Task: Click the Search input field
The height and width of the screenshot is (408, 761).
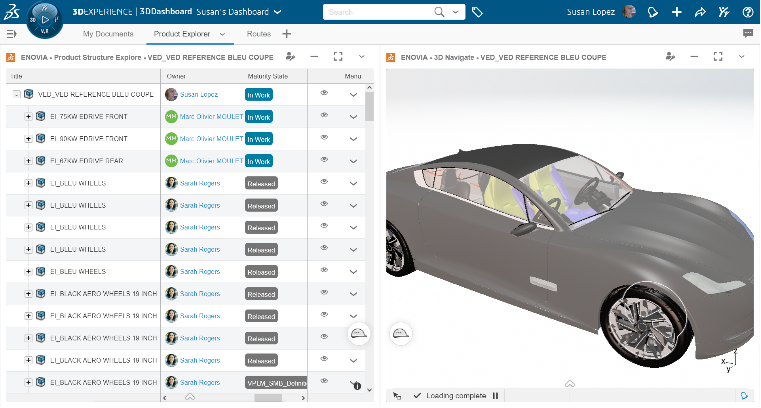Action: 380,13
